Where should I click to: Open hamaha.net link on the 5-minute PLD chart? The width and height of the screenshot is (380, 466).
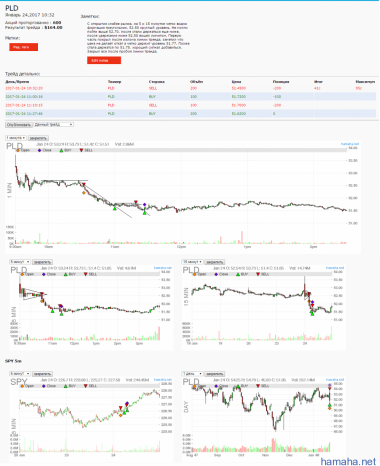coord(163,268)
